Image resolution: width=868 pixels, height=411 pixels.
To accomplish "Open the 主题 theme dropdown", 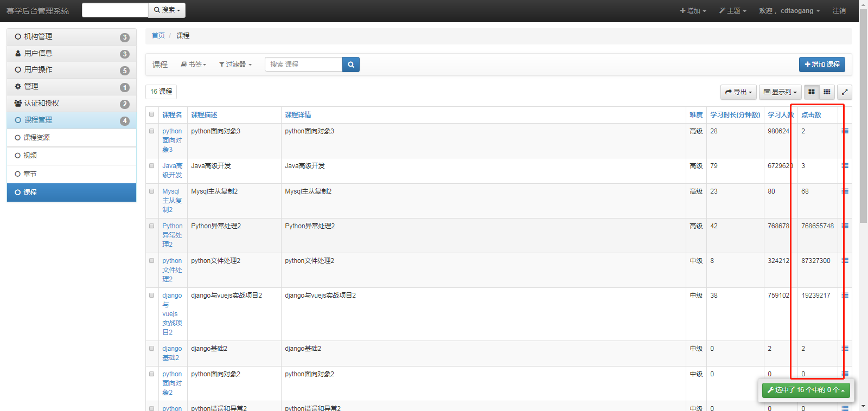I will pyautogui.click(x=733, y=11).
